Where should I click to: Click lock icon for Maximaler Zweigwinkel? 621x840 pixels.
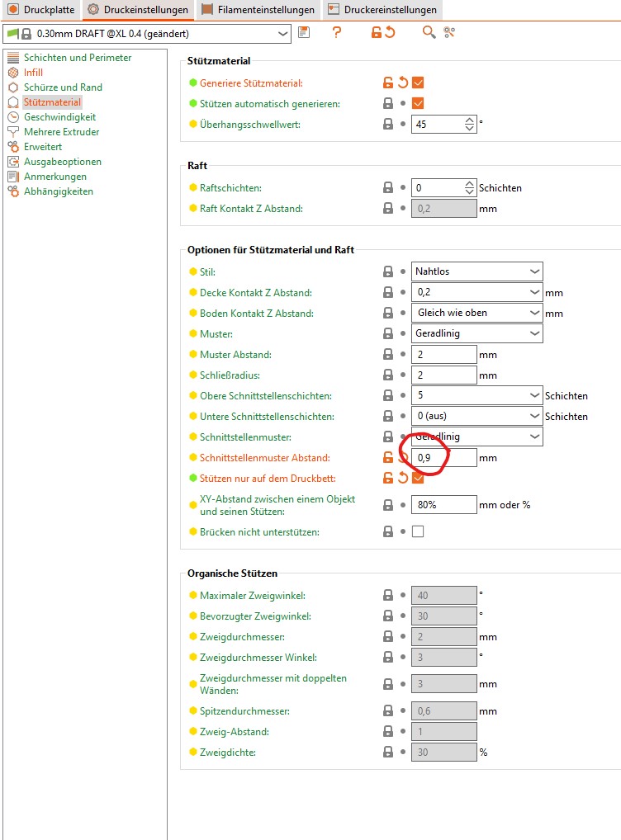pyautogui.click(x=388, y=595)
